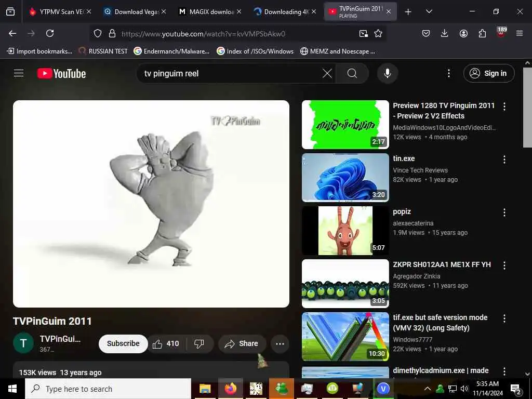The height and width of the screenshot is (399, 532).
Task: Click the YouTube page vertical scrollbar
Action: 527,107
